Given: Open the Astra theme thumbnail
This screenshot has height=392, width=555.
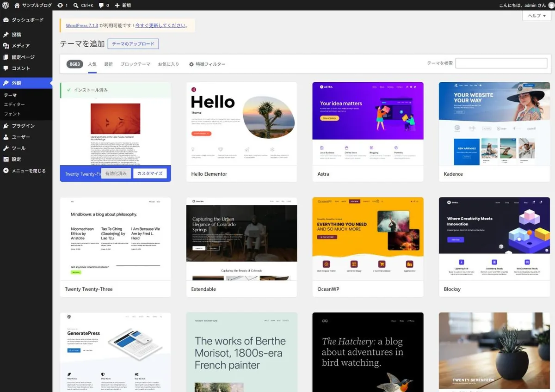Looking at the screenshot, I should pos(368,123).
